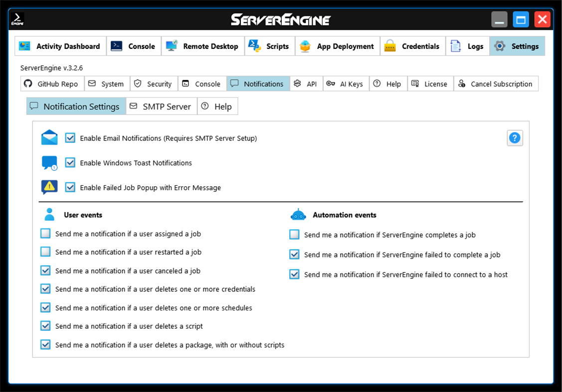The width and height of the screenshot is (562, 392).
Task: Click the Settings gear icon
Action: point(499,46)
